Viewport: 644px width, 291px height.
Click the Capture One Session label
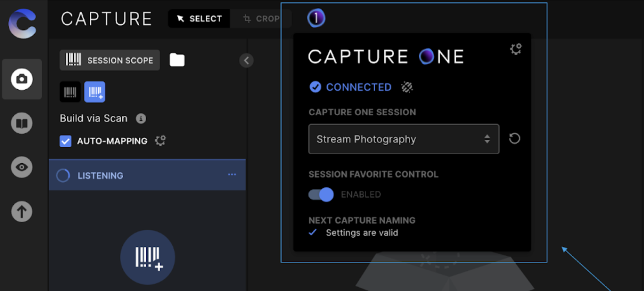(x=362, y=112)
